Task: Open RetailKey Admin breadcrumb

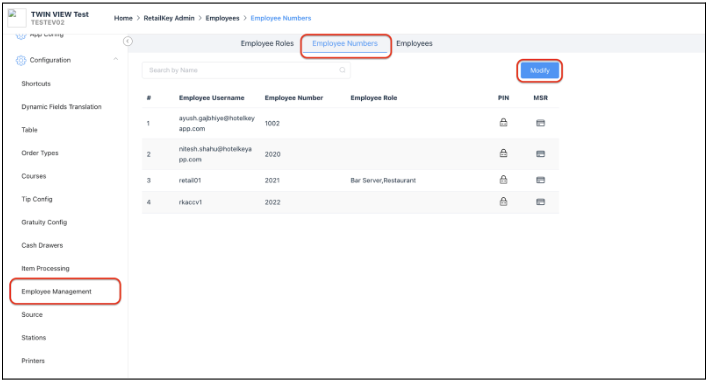Action: (x=169, y=18)
